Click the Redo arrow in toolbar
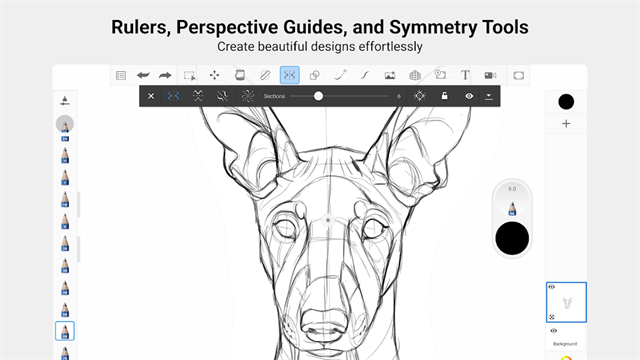The height and width of the screenshot is (360, 640). [x=165, y=75]
